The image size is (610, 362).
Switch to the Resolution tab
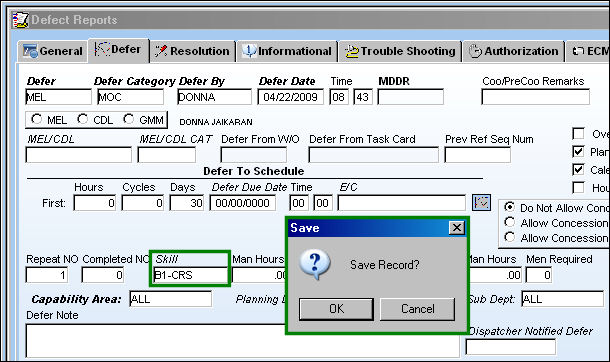pos(193,51)
